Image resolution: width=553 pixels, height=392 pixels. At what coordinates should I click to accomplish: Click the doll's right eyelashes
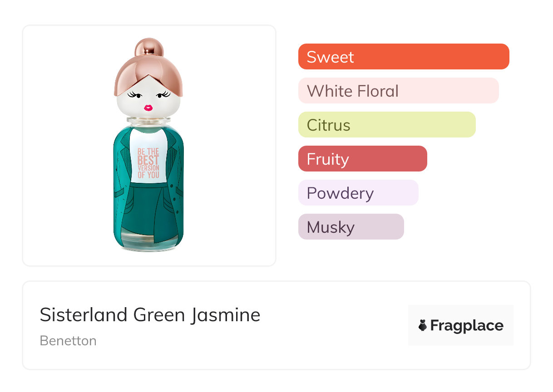(x=163, y=94)
